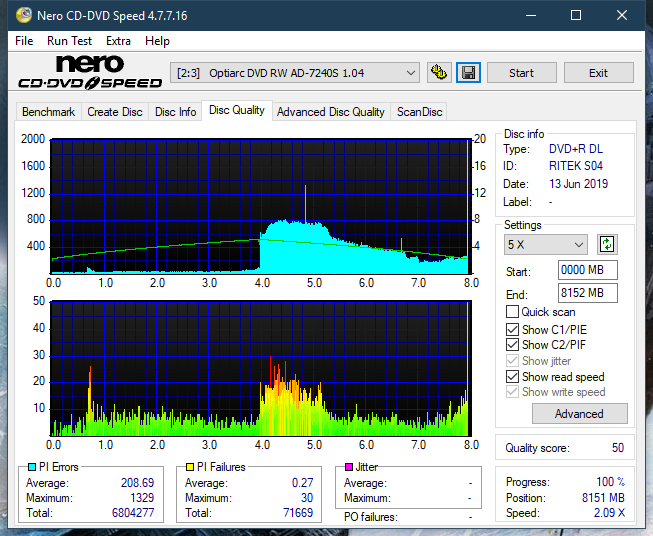The width and height of the screenshot is (653, 536).
Task: Click the drive options tools icon
Action: (x=439, y=73)
